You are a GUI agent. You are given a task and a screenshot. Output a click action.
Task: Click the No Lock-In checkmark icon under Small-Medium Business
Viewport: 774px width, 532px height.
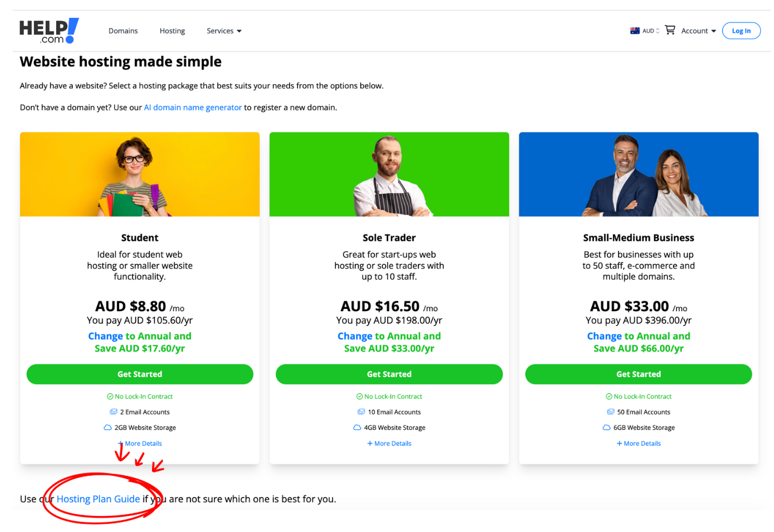pyautogui.click(x=609, y=396)
